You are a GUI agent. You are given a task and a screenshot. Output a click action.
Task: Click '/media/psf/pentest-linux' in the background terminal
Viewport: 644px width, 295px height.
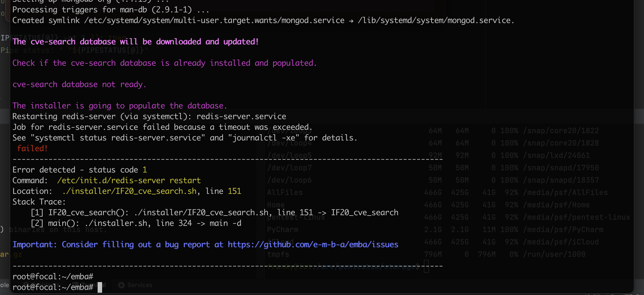pos(577,217)
